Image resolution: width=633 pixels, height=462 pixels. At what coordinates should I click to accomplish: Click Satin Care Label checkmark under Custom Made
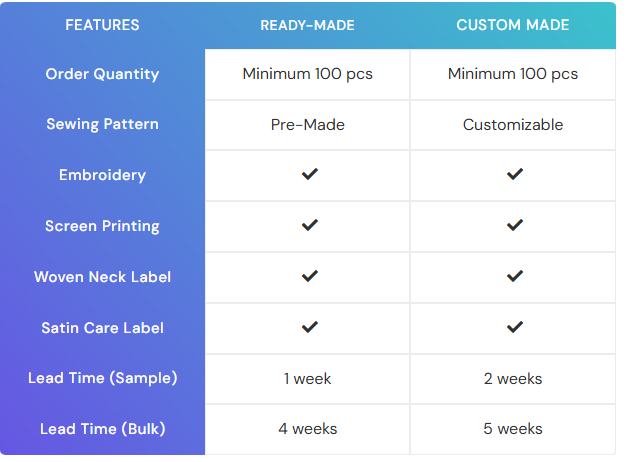[514, 327]
